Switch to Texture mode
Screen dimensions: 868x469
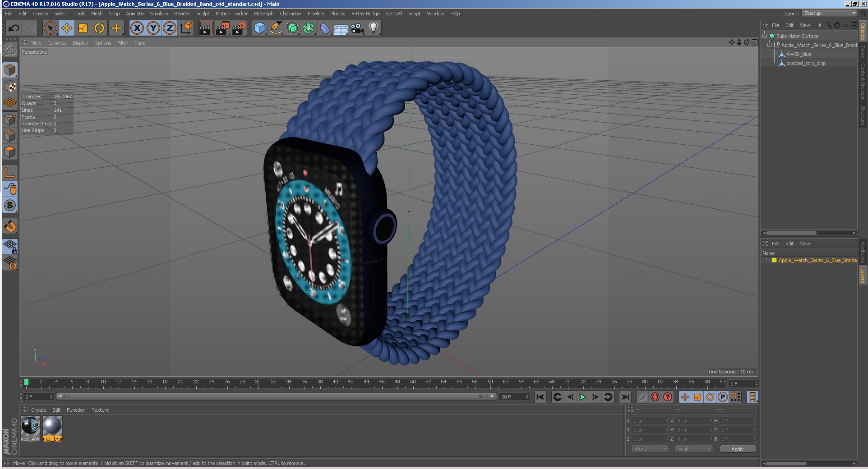coord(10,87)
